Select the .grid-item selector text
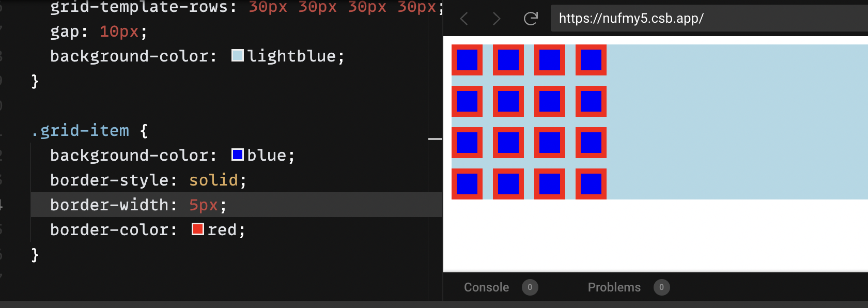868x308 pixels. click(x=80, y=130)
